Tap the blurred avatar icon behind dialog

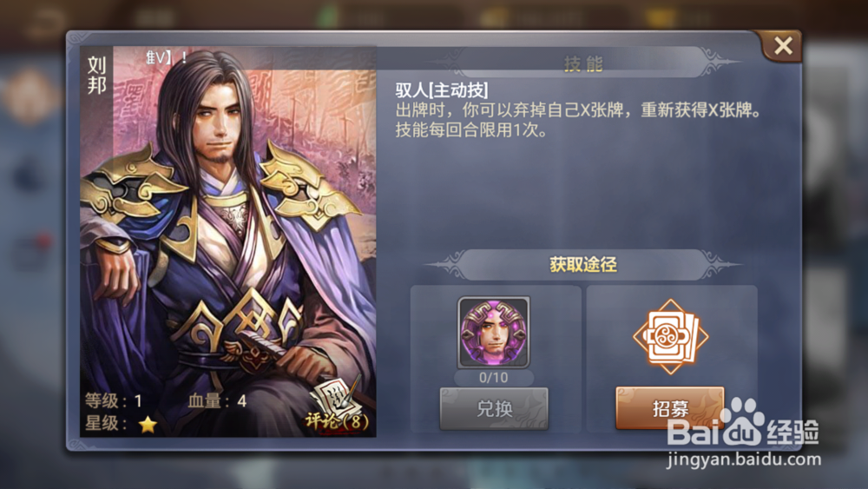pyautogui.click(x=30, y=94)
